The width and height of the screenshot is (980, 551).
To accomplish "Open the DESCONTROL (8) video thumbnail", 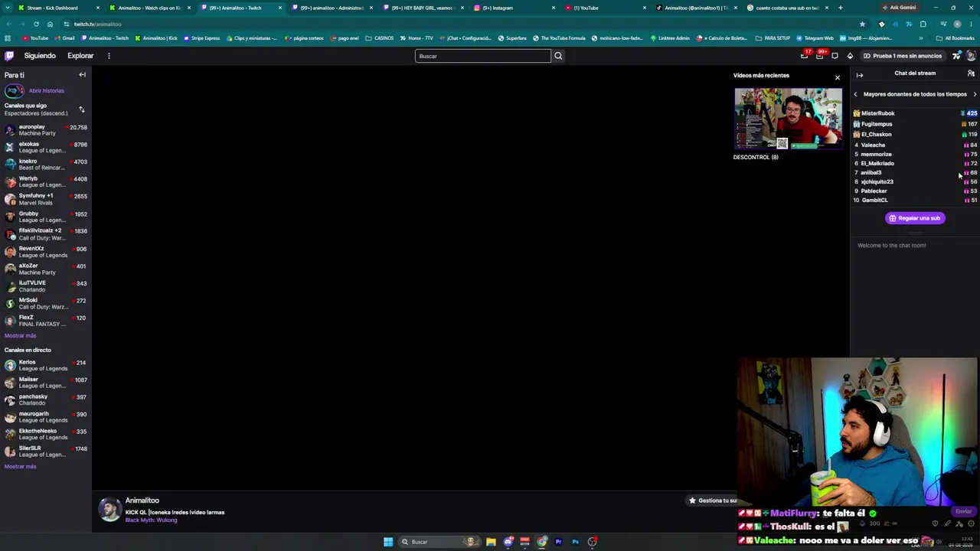I will coord(788,119).
